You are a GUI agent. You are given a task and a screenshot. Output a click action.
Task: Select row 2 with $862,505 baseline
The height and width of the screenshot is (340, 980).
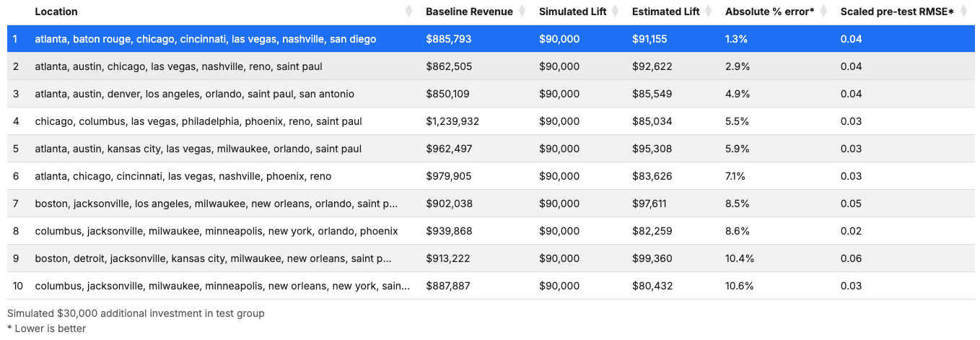(490, 66)
